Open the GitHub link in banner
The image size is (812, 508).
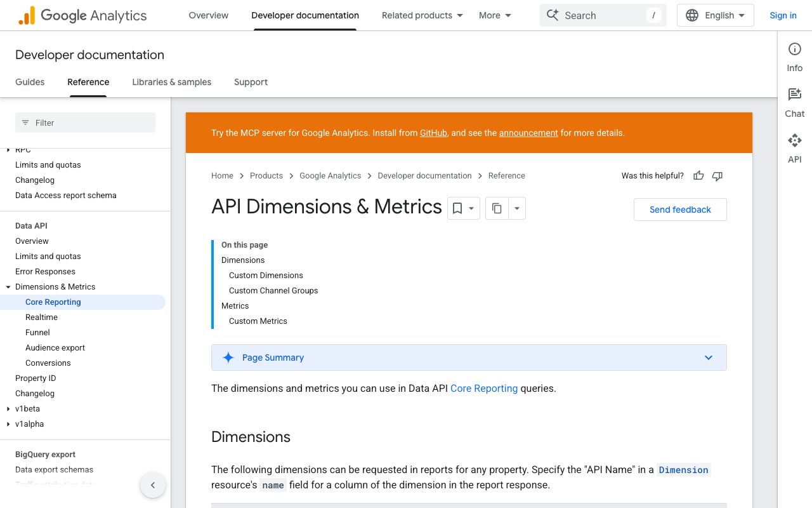coord(433,133)
